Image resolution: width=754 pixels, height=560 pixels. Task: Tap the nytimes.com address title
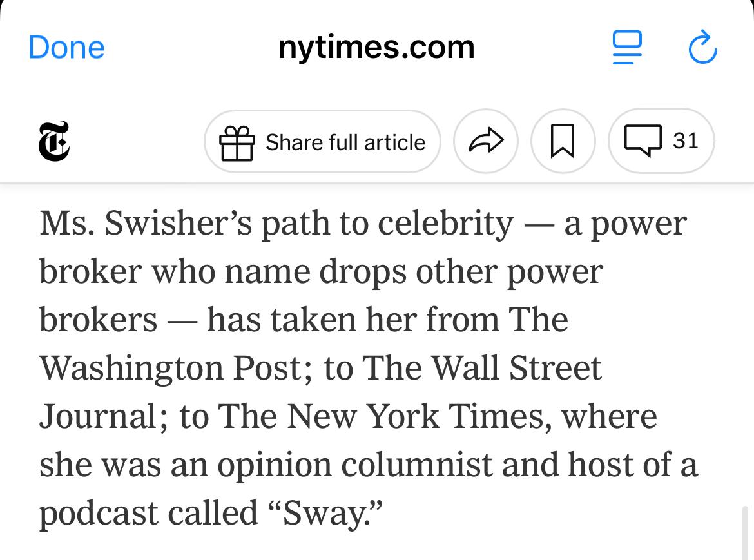[x=376, y=48]
